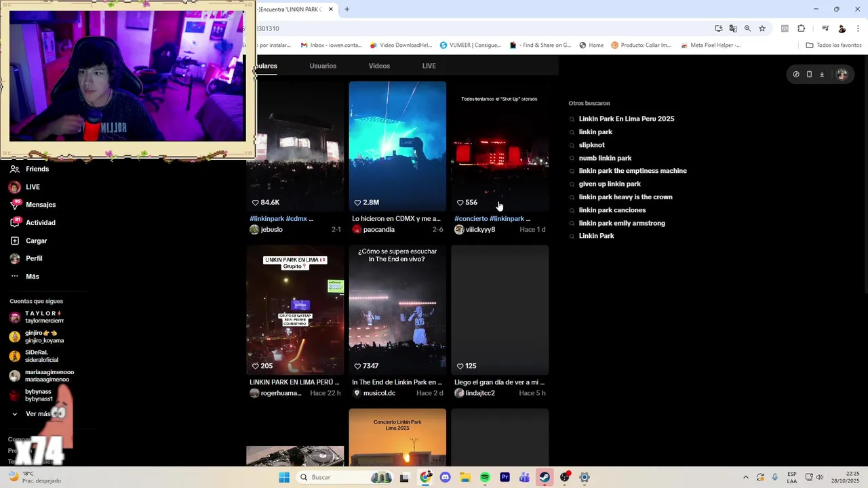
Task: Open Perfil in the sidebar
Action: pyautogui.click(x=26, y=258)
